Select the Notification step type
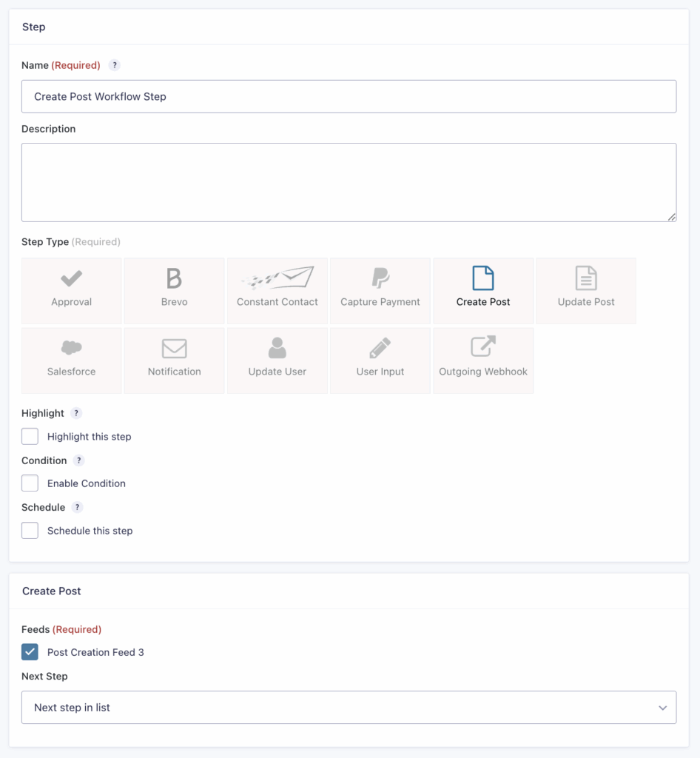Image resolution: width=700 pixels, height=758 pixels. (174, 360)
